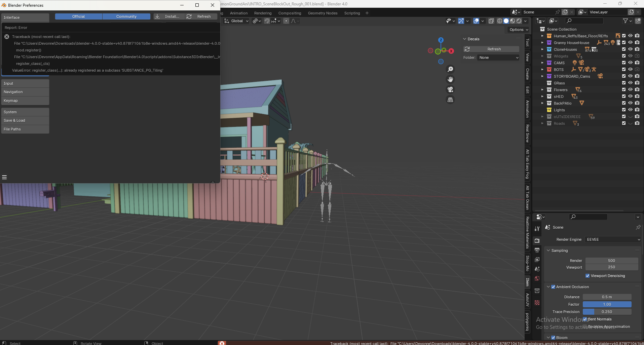This screenshot has width=644, height=345.
Task: Open the Scripting workspace tab
Action: click(352, 13)
